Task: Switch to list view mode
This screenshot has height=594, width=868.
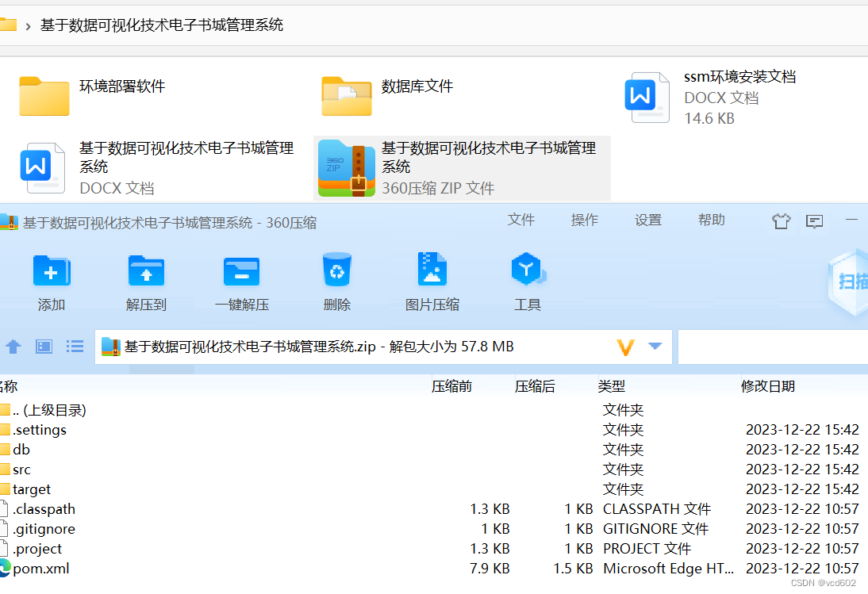Action: pos(75,346)
